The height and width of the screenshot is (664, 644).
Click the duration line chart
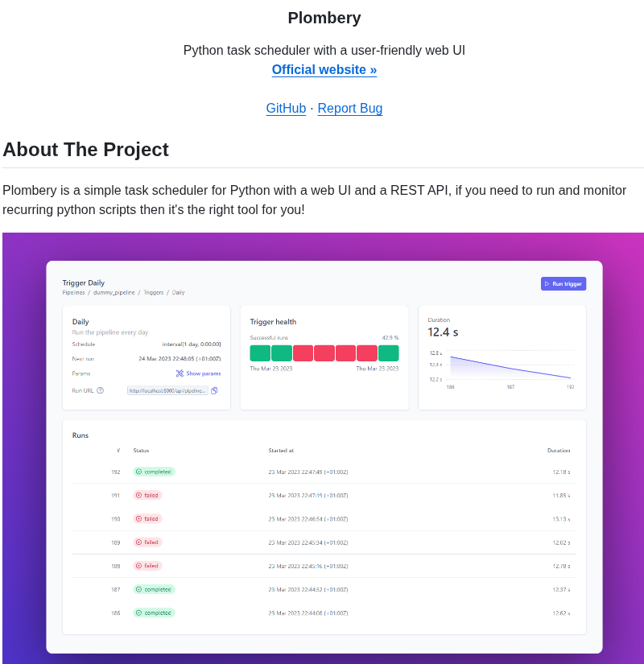click(510, 367)
